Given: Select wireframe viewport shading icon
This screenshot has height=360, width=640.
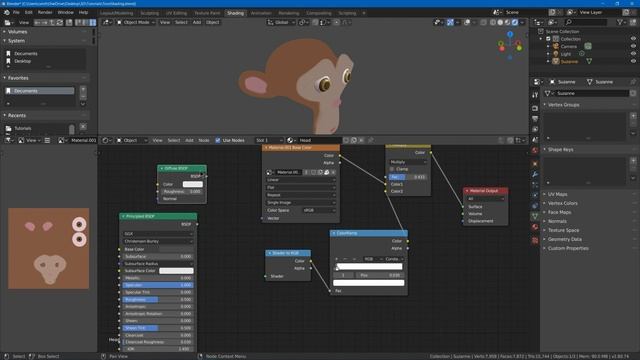Looking at the screenshot, I should [493, 22].
